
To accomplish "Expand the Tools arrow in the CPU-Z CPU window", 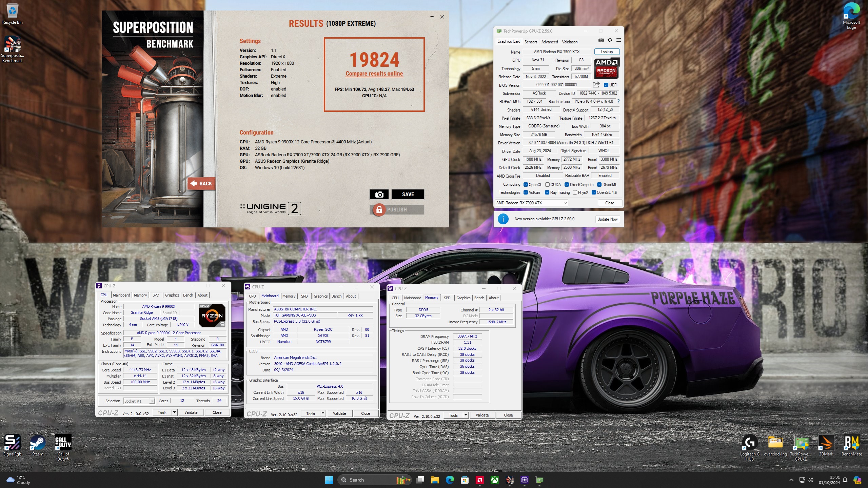I will (174, 412).
